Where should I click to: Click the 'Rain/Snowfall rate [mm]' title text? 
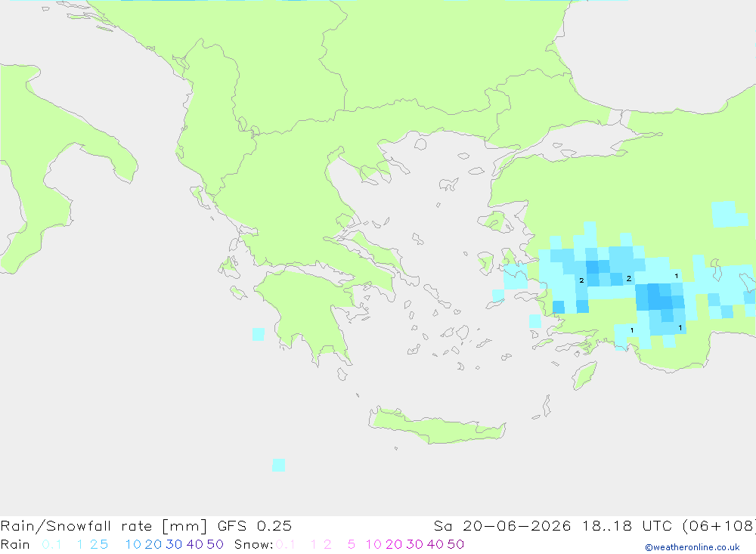[104, 526]
